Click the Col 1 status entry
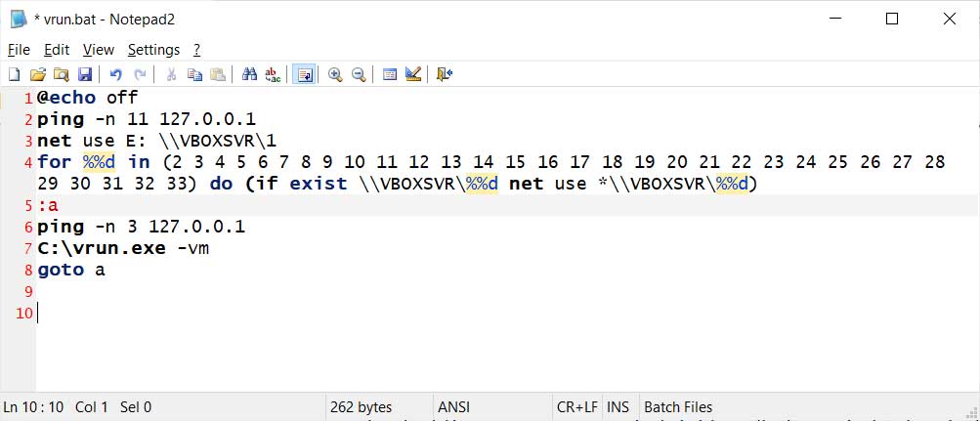The height and width of the screenshot is (421, 980). tap(91, 407)
